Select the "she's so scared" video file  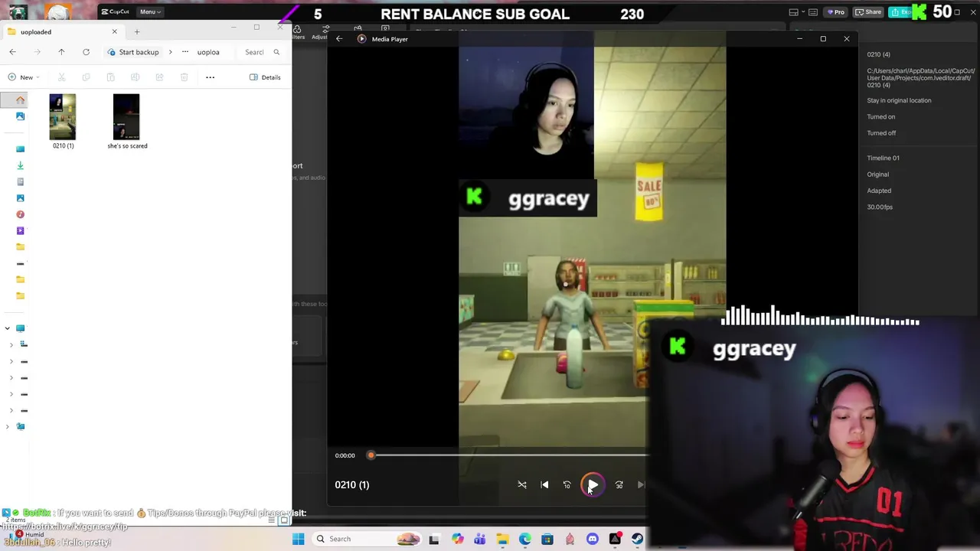point(127,121)
